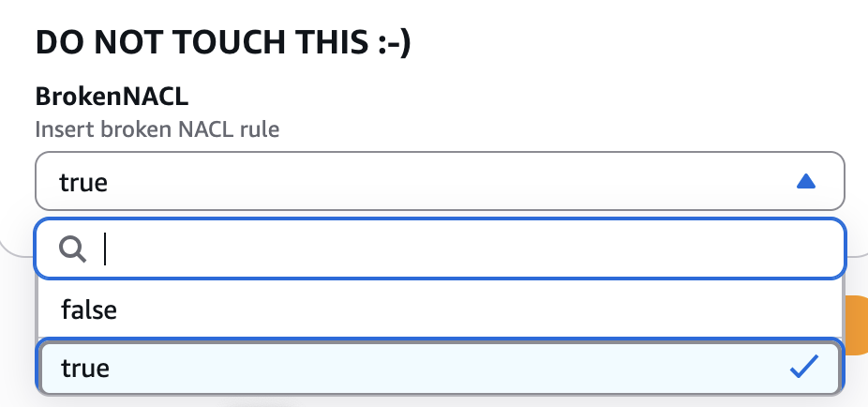This screenshot has width=868, height=407.
Task: Select the true option in list
Action: pos(440,368)
